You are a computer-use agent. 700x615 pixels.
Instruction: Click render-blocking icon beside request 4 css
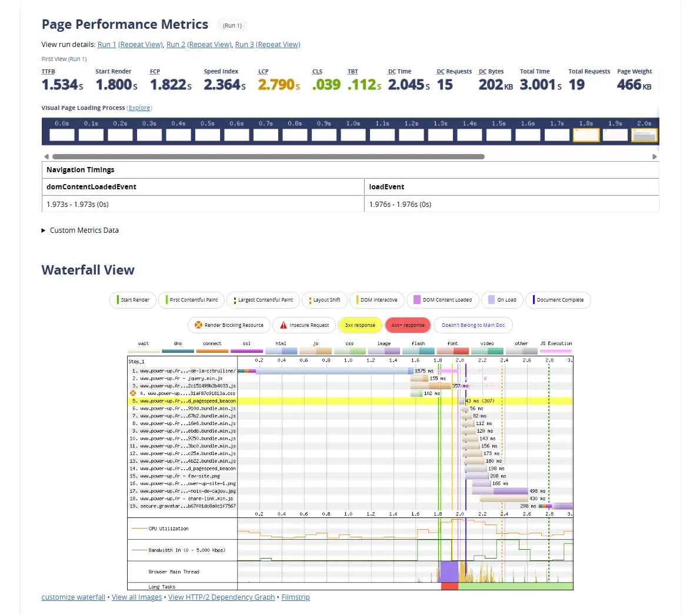point(133,393)
